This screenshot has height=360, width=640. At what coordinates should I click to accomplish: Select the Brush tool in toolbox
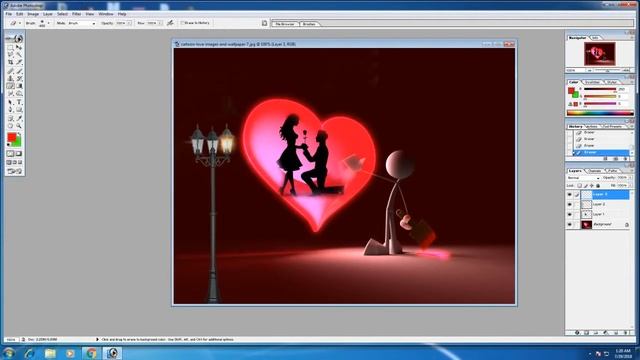click(19, 71)
